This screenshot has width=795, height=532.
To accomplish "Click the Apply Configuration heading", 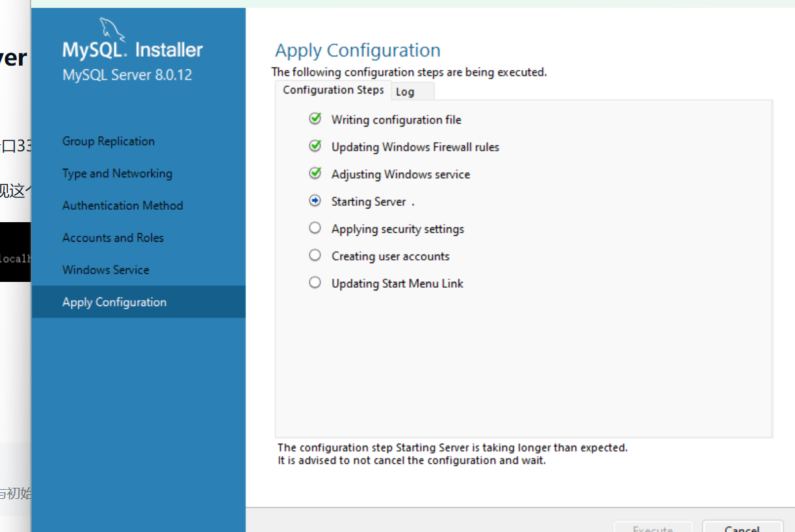I will click(358, 51).
